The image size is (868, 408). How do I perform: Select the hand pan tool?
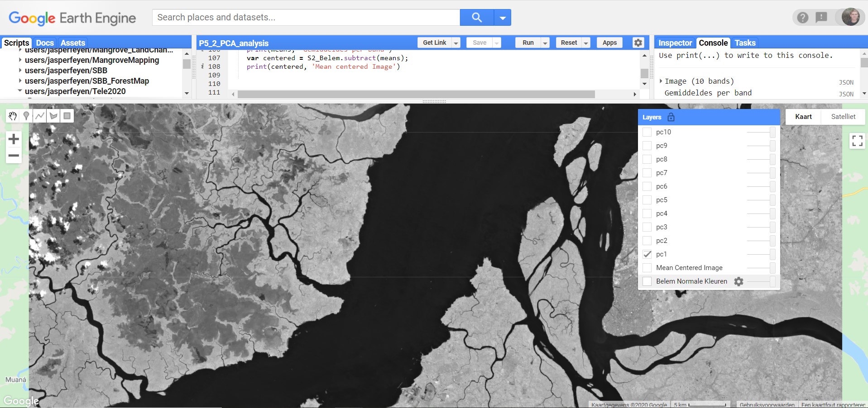[x=13, y=116]
